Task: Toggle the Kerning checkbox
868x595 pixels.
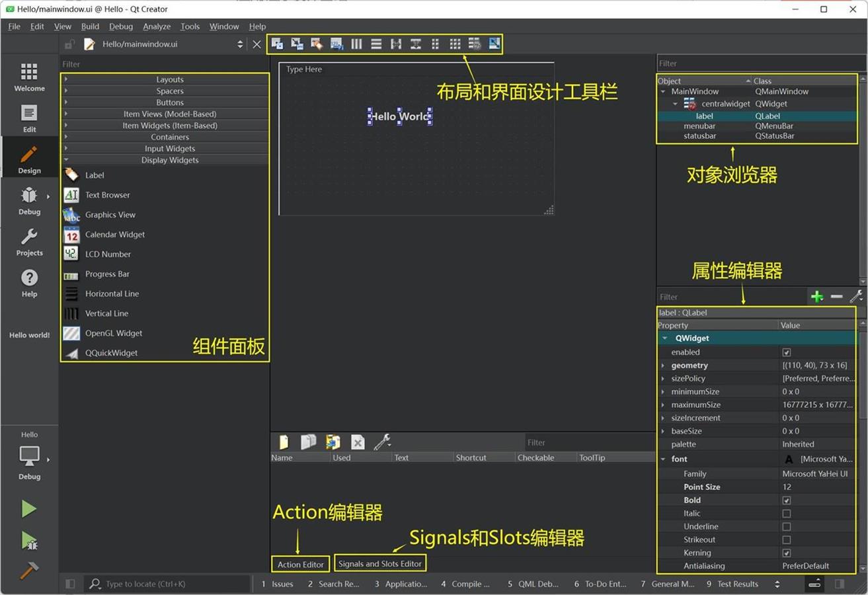Action: click(x=786, y=553)
